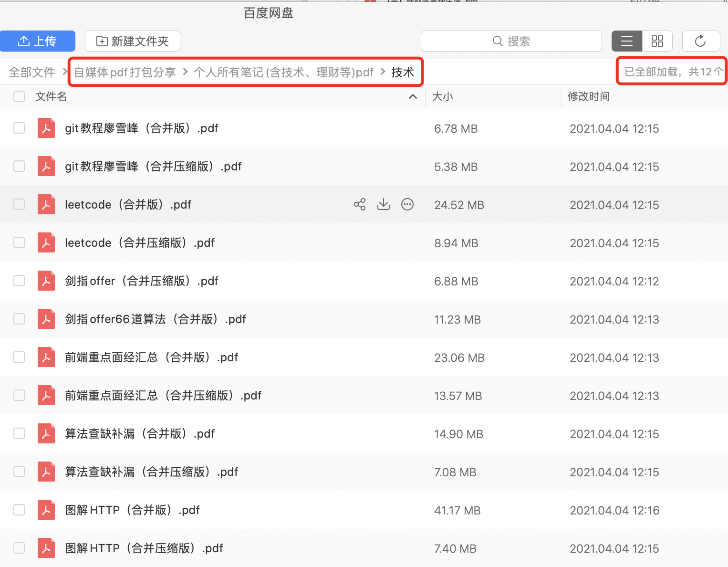Navigate to 全部文件 in the breadcrumb
728x567 pixels.
(x=31, y=72)
